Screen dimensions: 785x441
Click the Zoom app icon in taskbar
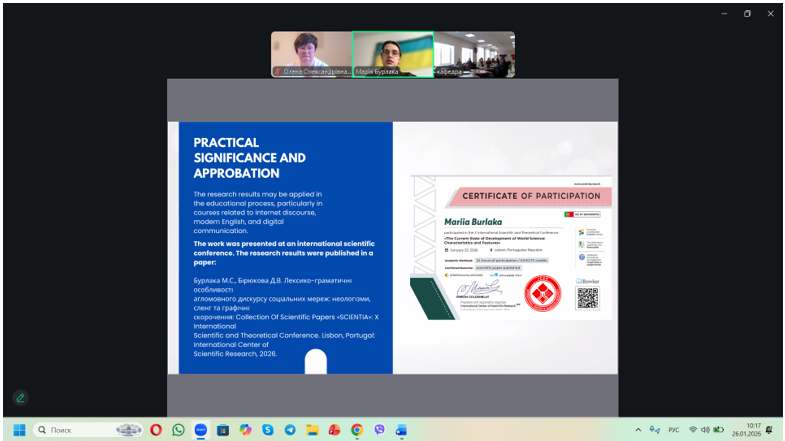(201, 430)
